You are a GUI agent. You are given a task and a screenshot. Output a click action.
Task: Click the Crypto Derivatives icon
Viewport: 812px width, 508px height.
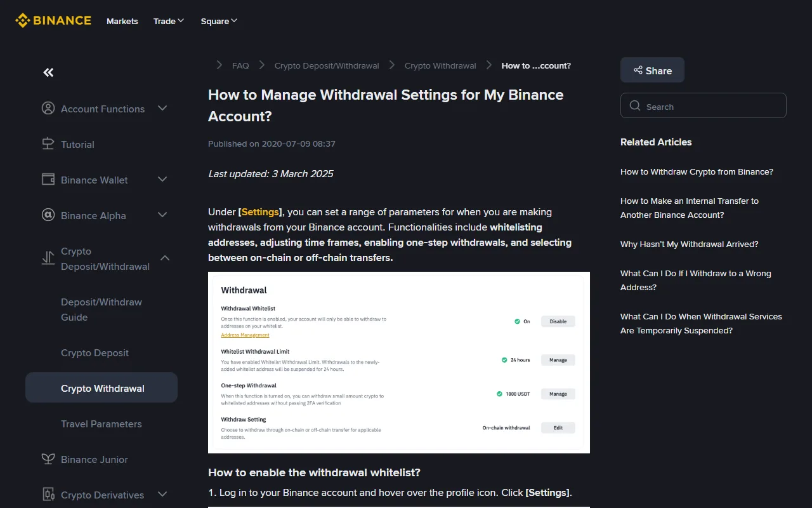click(x=48, y=495)
